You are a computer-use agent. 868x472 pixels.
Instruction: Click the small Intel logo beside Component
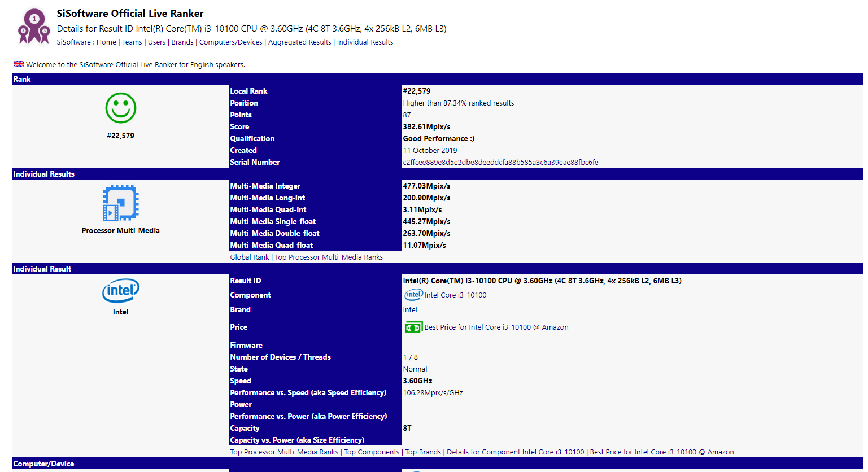coord(413,295)
